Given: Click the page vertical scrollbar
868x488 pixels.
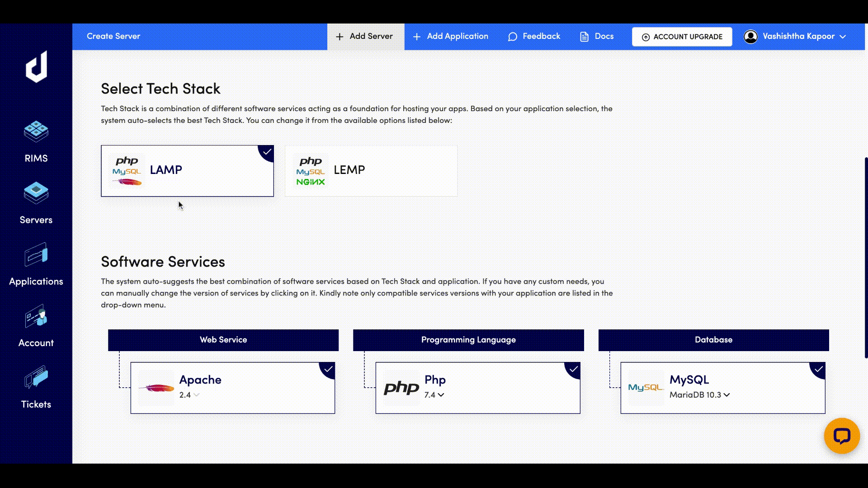Looking at the screenshot, I should (866, 258).
